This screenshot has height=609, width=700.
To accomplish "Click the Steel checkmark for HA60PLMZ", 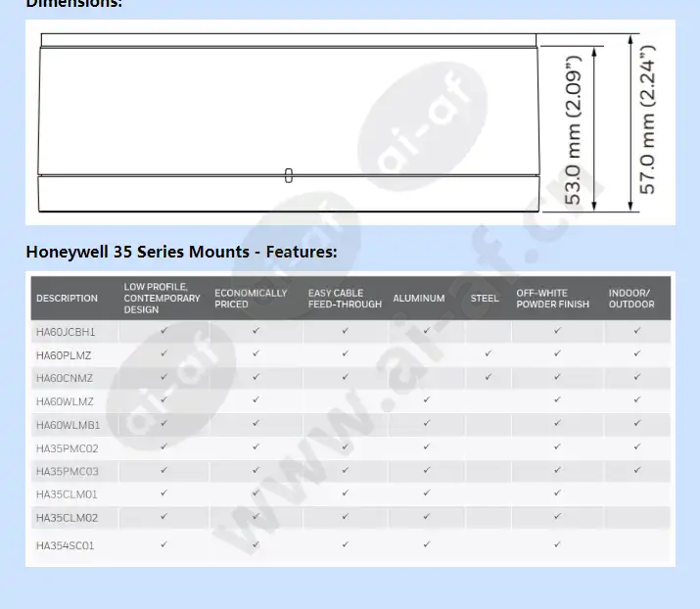I will tap(488, 353).
